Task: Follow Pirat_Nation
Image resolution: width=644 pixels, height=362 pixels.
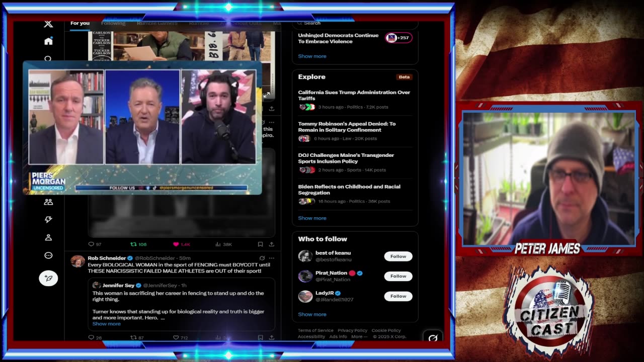Action: pyautogui.click(x=398, y=276)
